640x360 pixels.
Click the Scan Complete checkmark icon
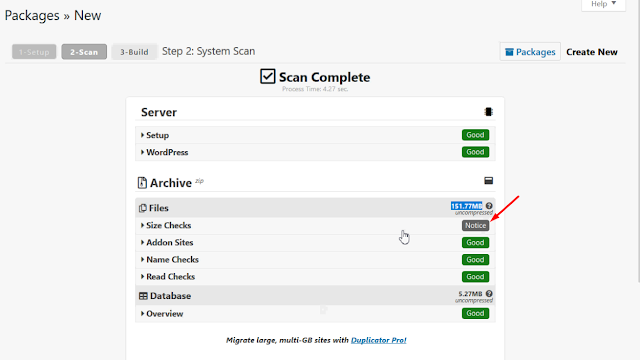tap(268, 76)
